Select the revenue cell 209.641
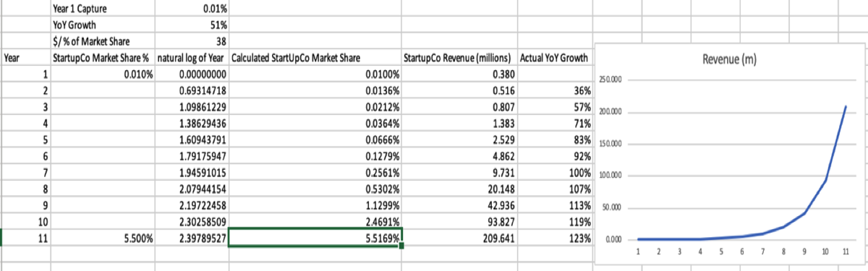Image resolution: width=868 pixels, height=271 pixels. [x=459, y=238]
